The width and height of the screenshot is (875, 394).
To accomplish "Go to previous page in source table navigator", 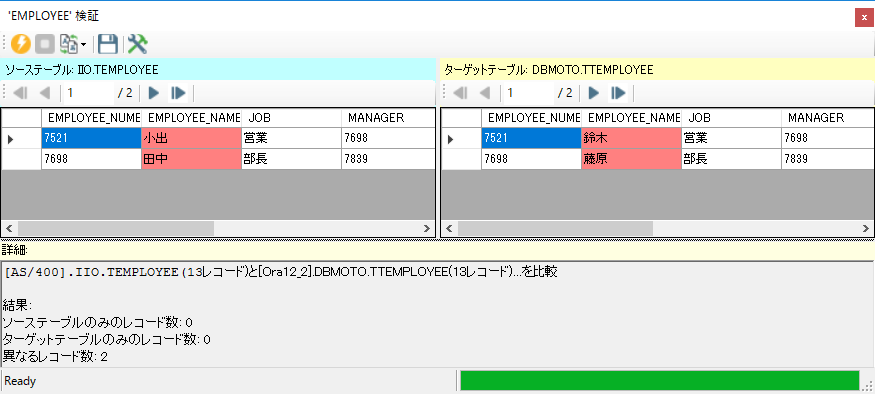I will click(45, 93).
